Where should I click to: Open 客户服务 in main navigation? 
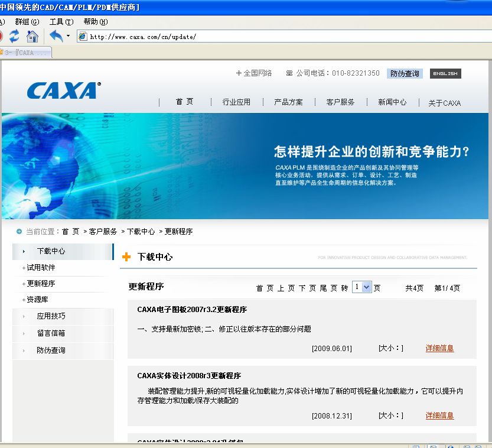(x=340, y=102)
